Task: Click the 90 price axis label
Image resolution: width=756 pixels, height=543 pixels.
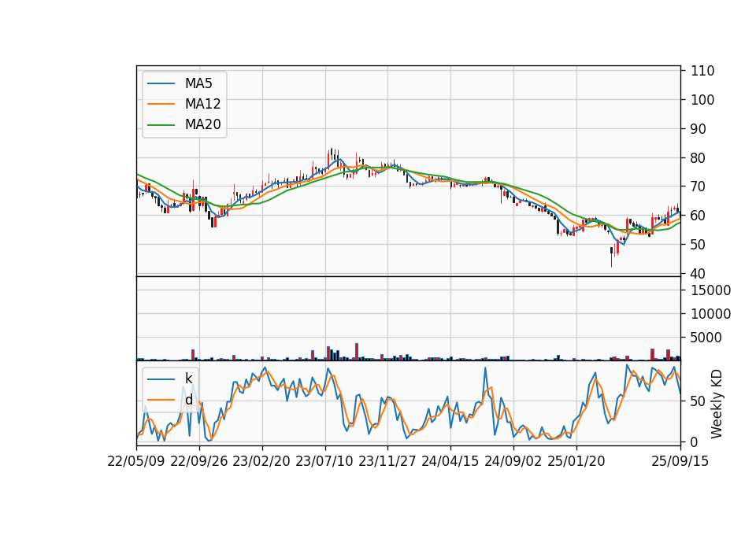Action: pos(699,129)
